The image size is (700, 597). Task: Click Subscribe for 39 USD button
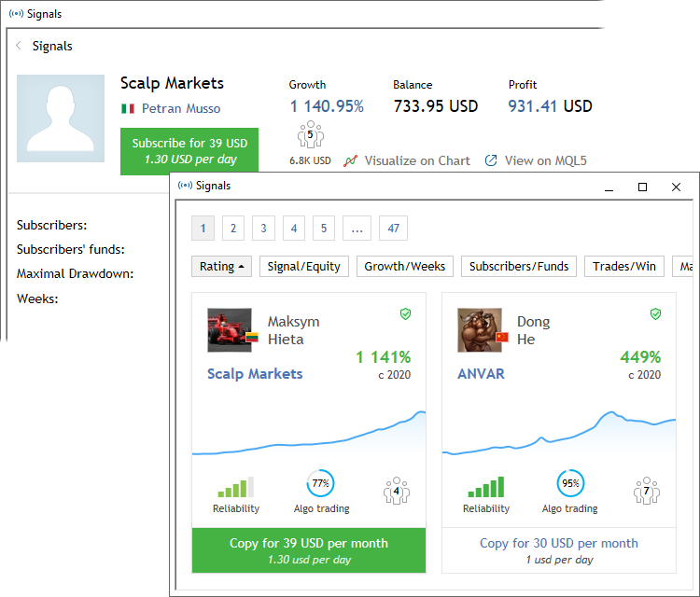pos(189,151)
